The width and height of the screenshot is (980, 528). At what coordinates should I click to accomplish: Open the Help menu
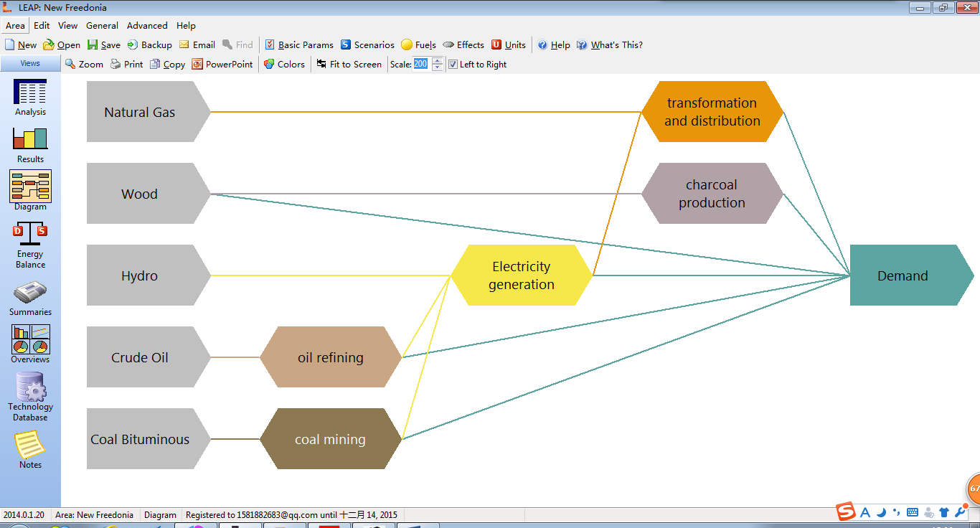[186, 25]
